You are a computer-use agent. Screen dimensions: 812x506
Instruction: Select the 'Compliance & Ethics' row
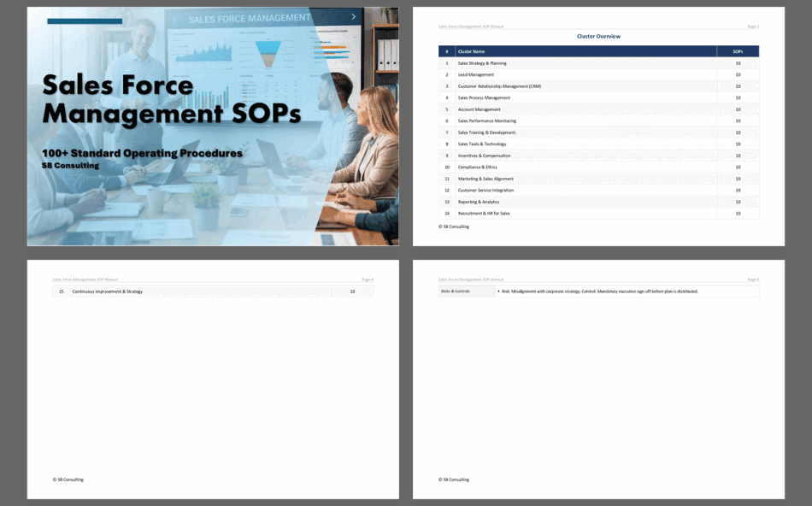[x=477, y=167]
